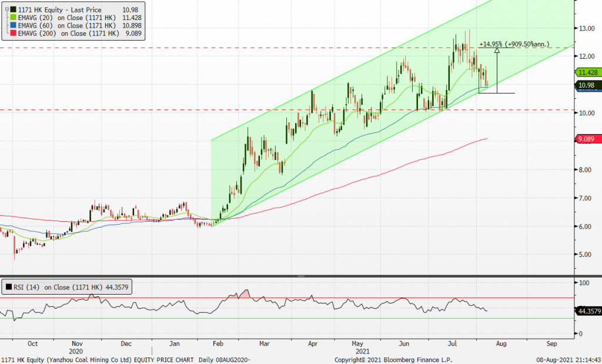Click the 'Yanzhou Coal Mining Co Ltd' footer title
The height and width of the screenshot is (364, 602).
pos(88,360)
